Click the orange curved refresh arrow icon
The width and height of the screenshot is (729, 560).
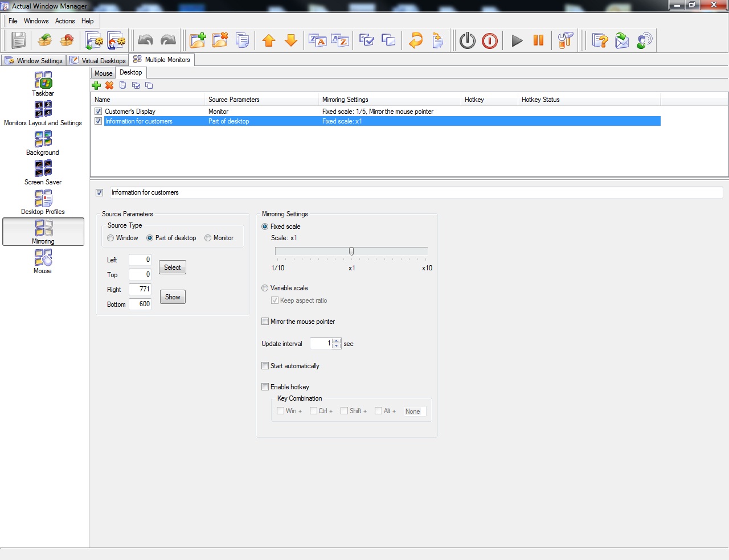416,40
